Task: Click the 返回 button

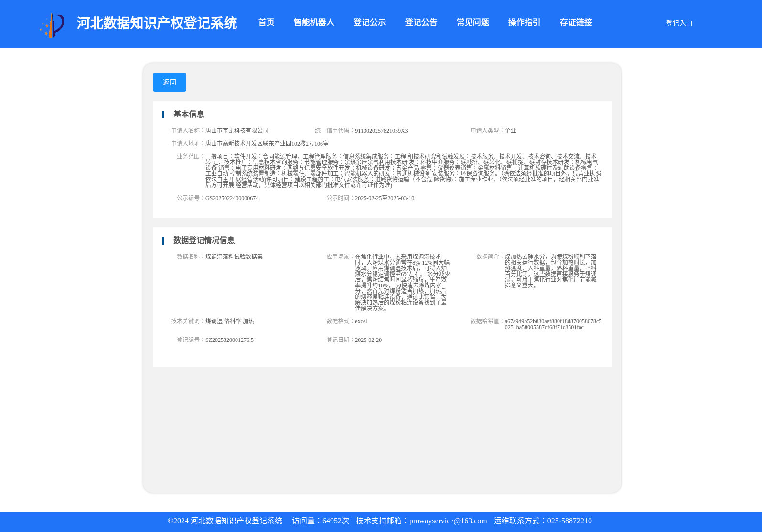Action: tap(170, 82)
